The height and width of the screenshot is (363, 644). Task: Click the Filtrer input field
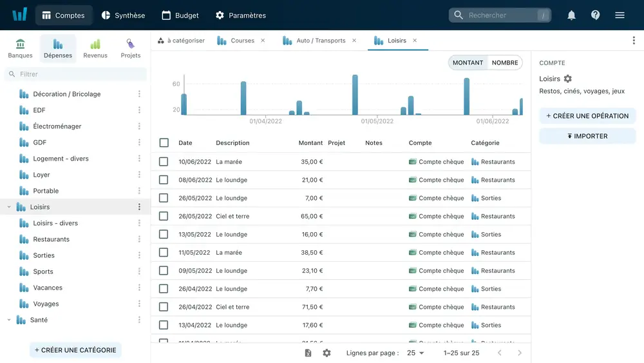pos(77,74)
